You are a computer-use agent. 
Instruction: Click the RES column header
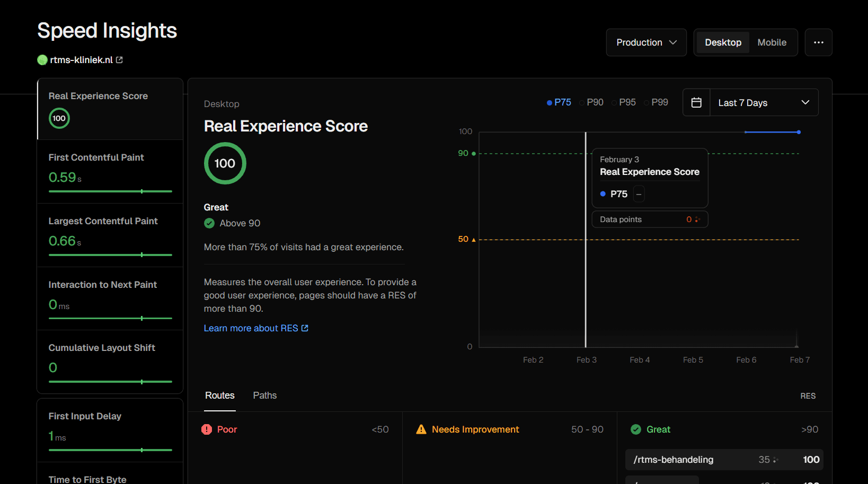click(x=808, y=396)
